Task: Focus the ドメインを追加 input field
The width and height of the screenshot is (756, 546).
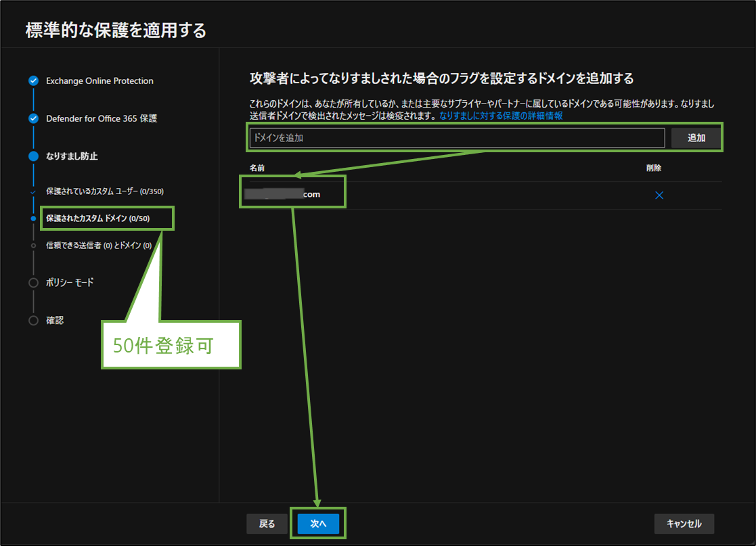Action: [x=457, y=138]
